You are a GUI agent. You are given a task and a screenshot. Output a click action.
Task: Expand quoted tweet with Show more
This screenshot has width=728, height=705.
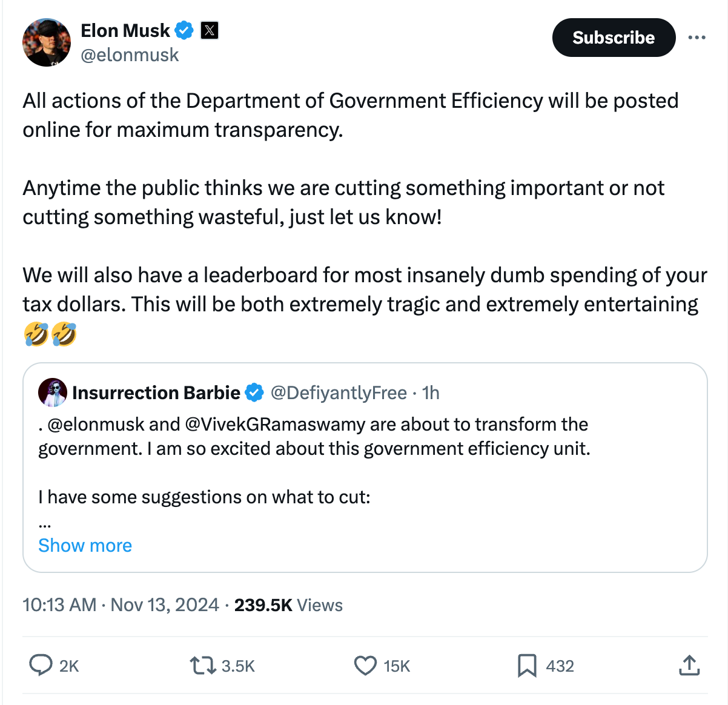(85, 545)
